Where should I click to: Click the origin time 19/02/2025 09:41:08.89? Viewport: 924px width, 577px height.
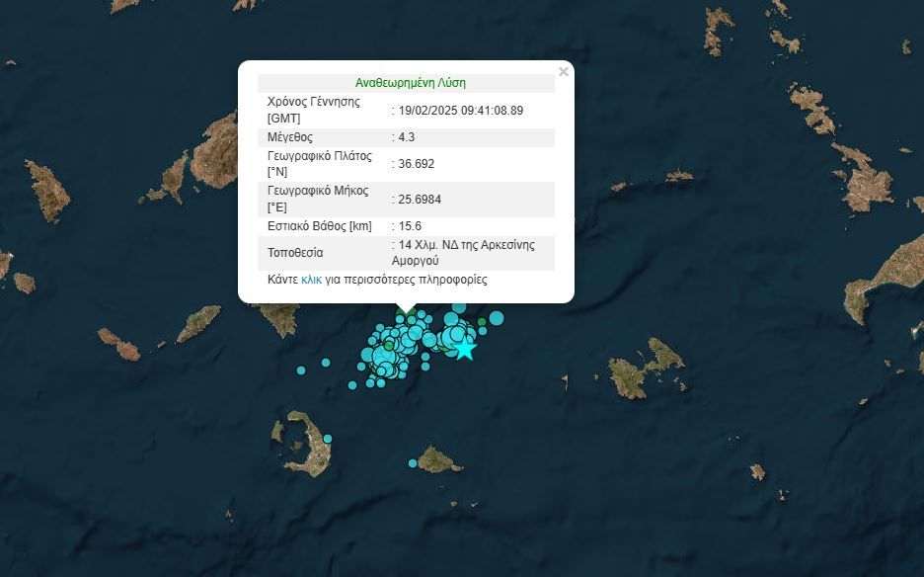click(x=460, y=111)
